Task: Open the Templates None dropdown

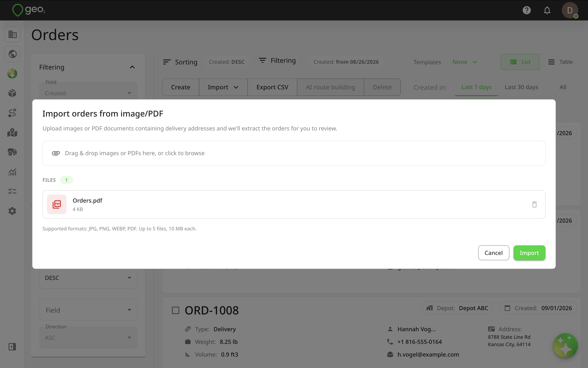Action: coord(464,62)
